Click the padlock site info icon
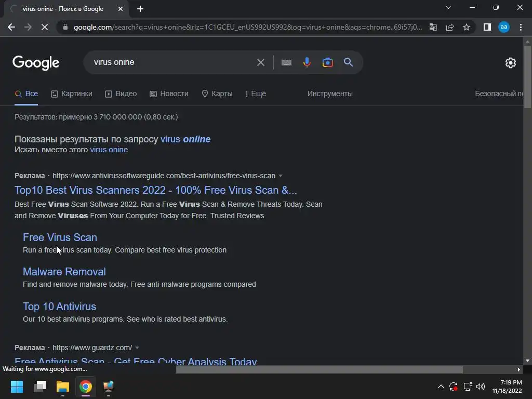The image size is (532, 399). [x=65, y=27]
